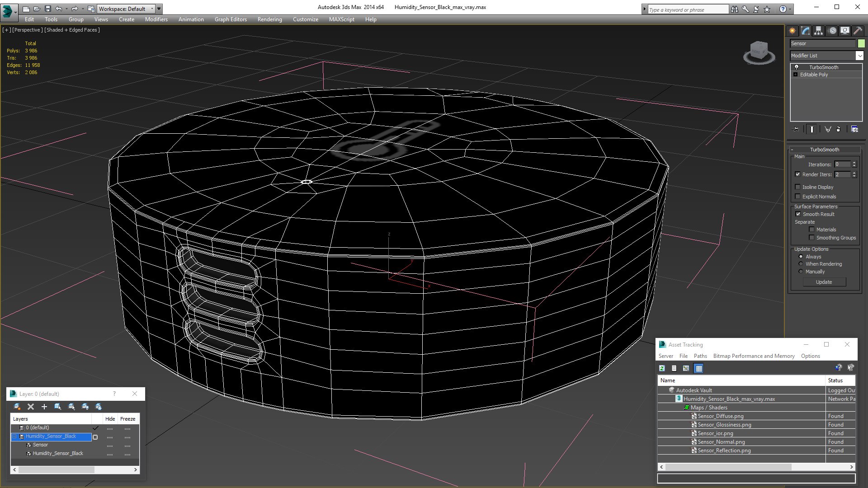Switch to the Utilities hammer tab

coord(858,31)
